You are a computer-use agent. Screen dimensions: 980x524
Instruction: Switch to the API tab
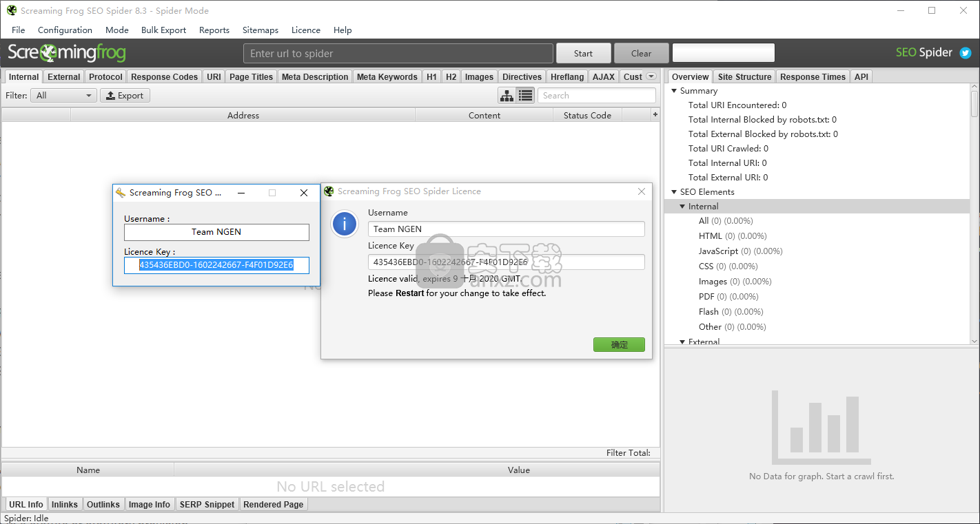[x=861, y=77]
